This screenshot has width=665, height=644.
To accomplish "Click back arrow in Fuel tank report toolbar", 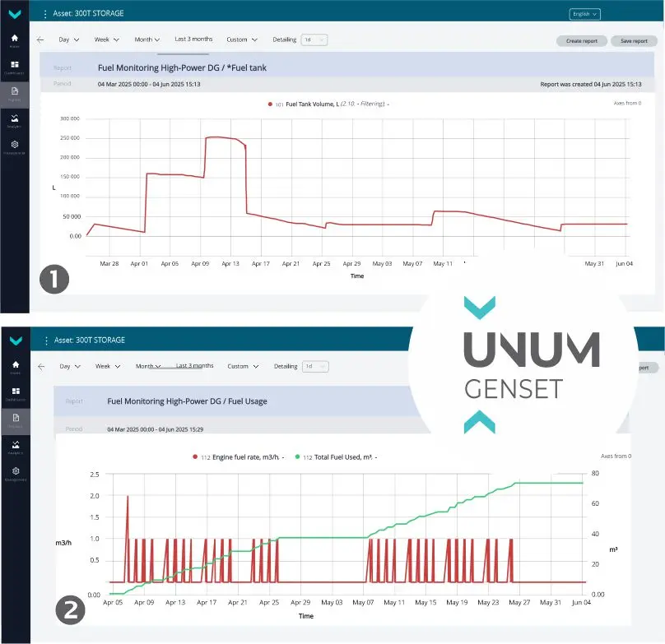I will [40, 39].
